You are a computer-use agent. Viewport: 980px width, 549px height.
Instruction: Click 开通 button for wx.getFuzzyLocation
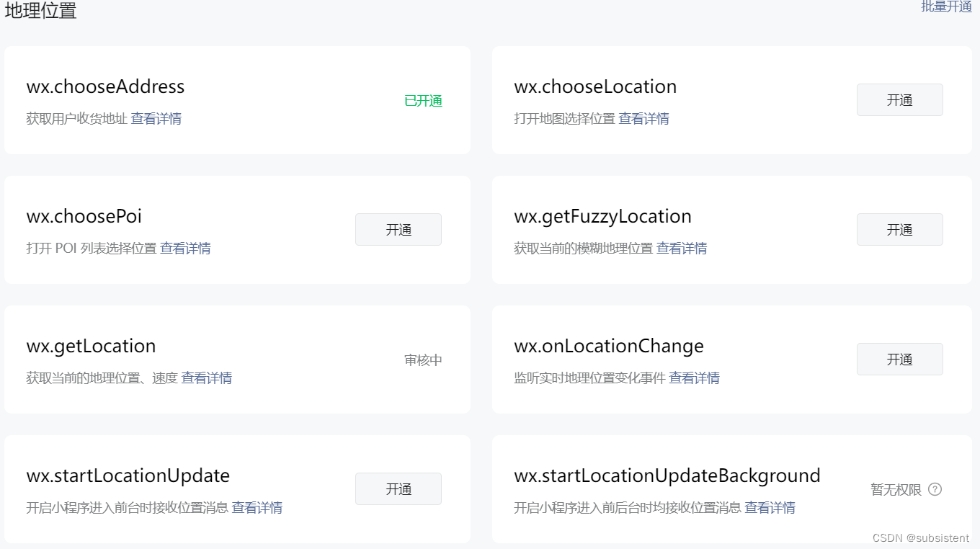(899, 229)
